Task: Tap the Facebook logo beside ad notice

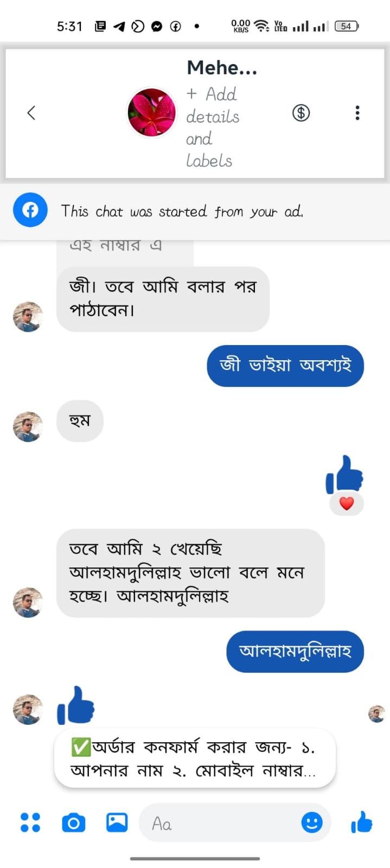Action: point(30,210)
